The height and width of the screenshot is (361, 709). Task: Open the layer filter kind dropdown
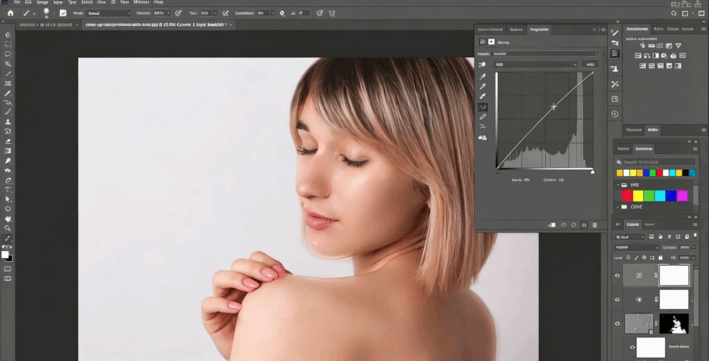tap(629, 237)
